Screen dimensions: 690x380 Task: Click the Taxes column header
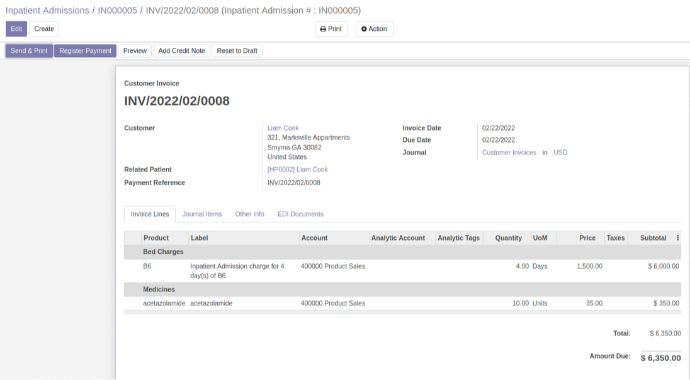tap(616, 238)
